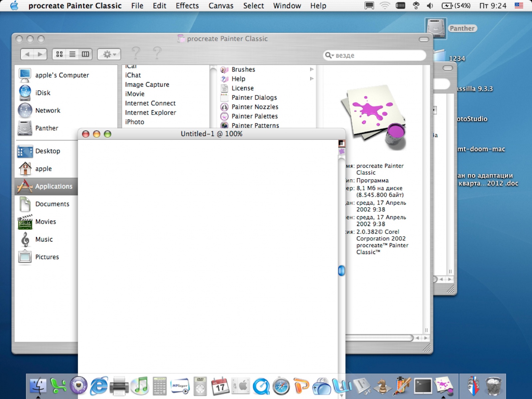Switch Finder to icon view
532x399 pixels.
(60, 54)
